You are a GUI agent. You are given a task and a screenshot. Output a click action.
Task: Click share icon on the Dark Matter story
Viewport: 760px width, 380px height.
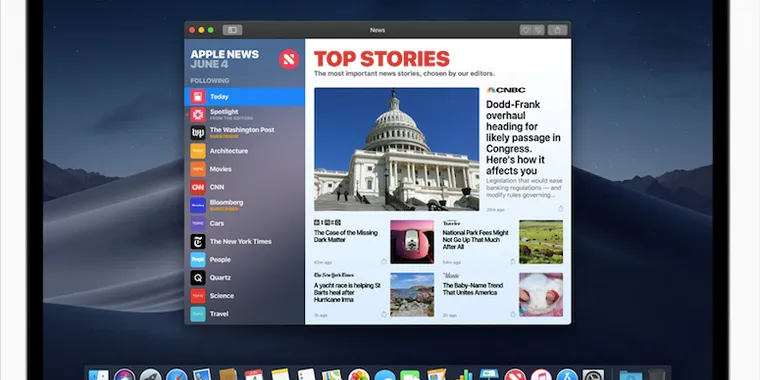pos(384,262)
